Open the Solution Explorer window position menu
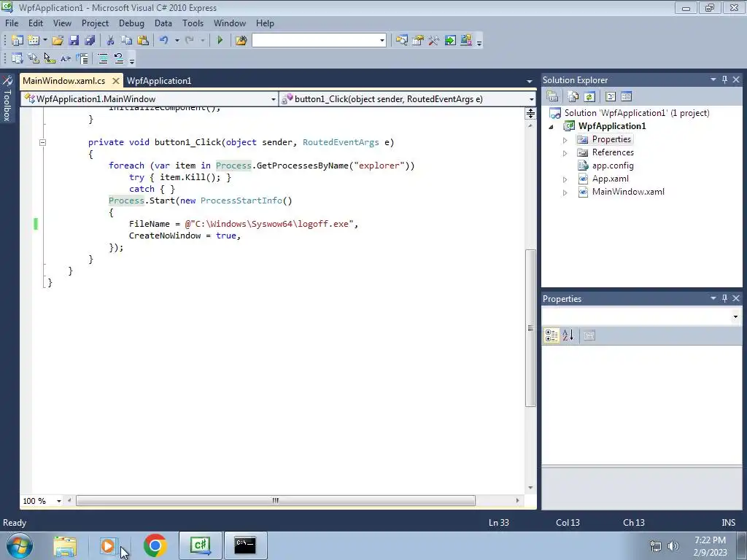 click(713, 79)
